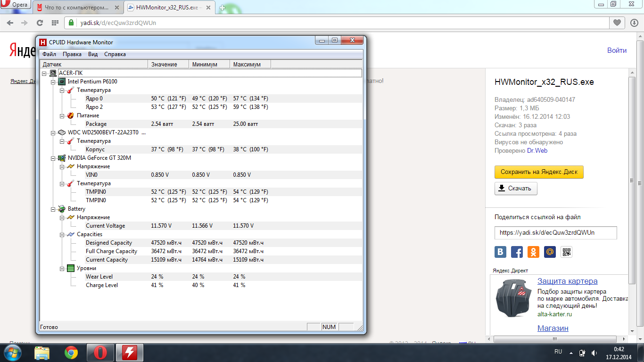Click the graphics card icon beside NVIDIA

[62, 158]
